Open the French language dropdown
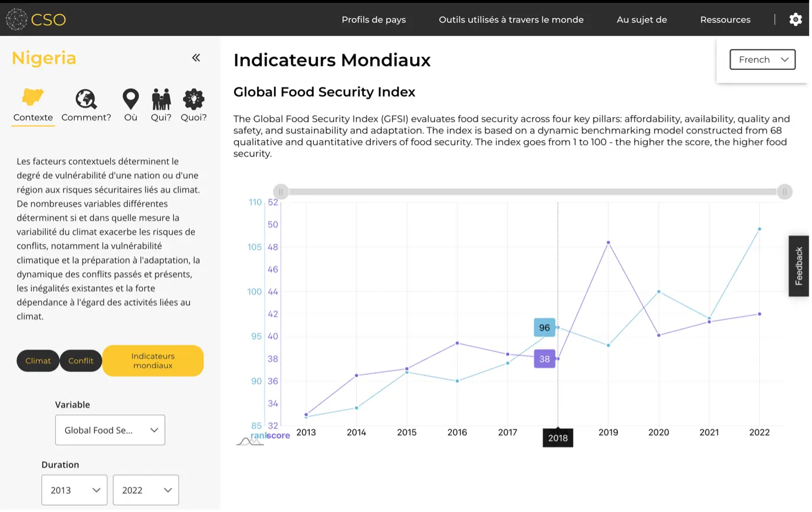 coord(762,60)
